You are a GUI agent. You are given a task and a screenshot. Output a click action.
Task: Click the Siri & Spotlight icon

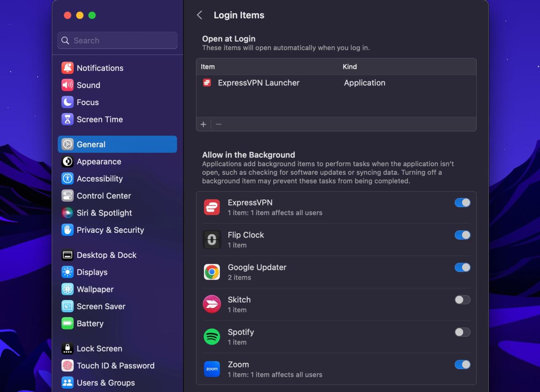click(67, 213)
